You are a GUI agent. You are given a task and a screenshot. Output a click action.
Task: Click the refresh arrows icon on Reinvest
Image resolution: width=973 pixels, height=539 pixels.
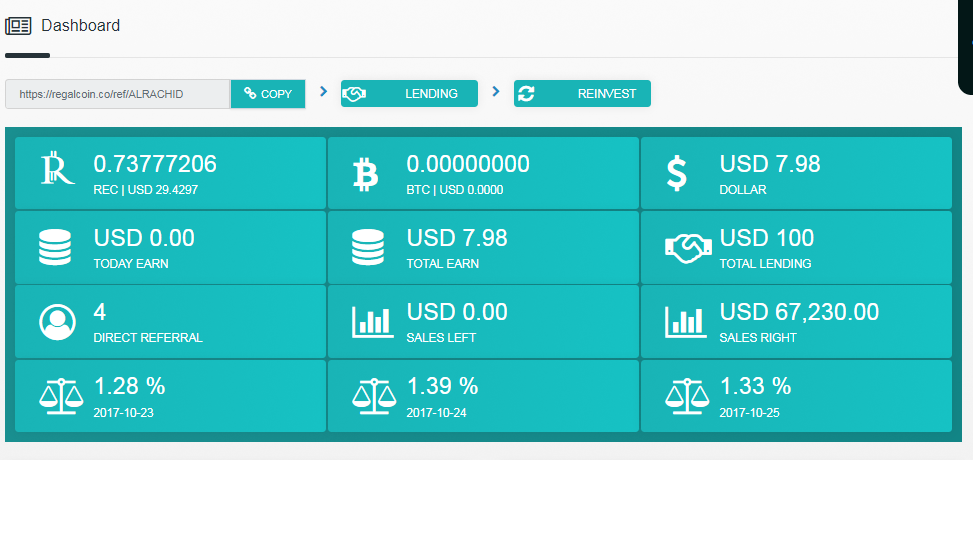pos(526,94)
